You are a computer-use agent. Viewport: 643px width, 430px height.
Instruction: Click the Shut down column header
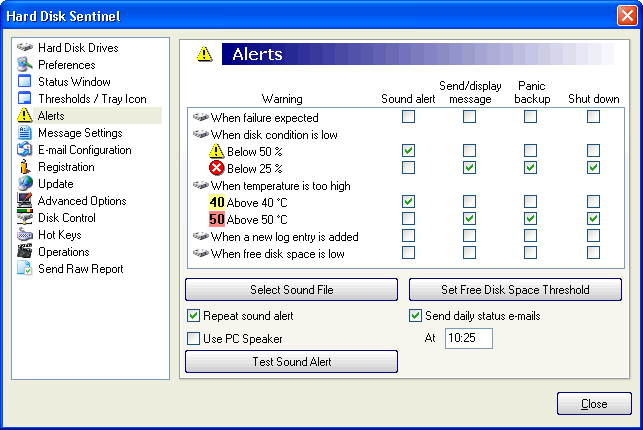coord(593,99)
